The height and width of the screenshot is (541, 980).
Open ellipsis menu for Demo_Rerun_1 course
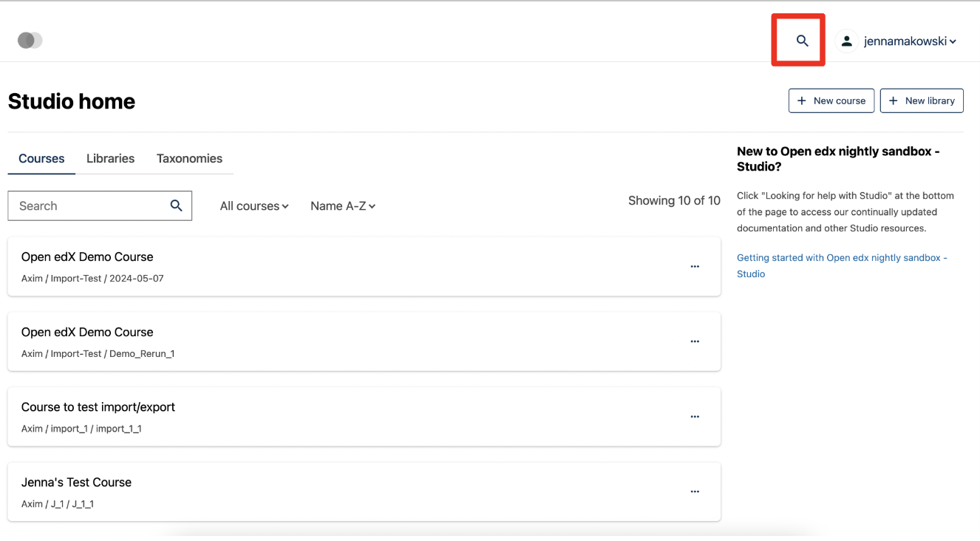tap(695, 342)
